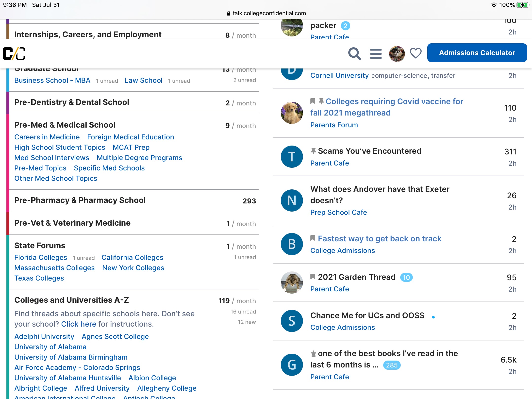Tap the address bar talk.collegeconfidential.com
The height and width of the screenshot is (399, 532).
(x=266, y=13)
